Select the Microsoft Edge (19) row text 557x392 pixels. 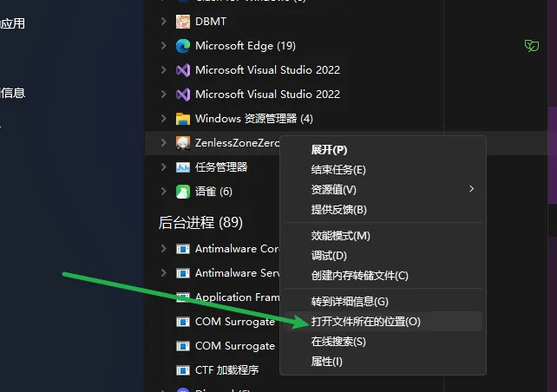coord(246,46)
